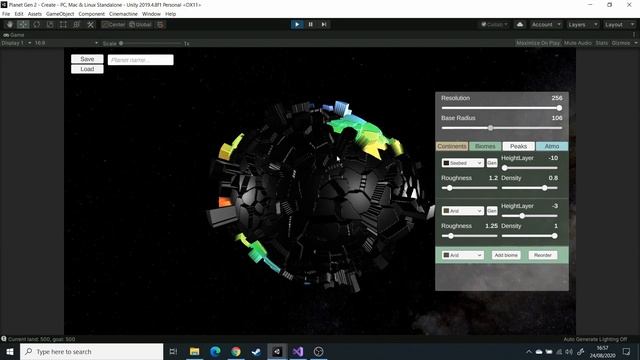Click Gen button for Arid layer
The height and width of the screenshot is (360, 640).
coord(492,211)
